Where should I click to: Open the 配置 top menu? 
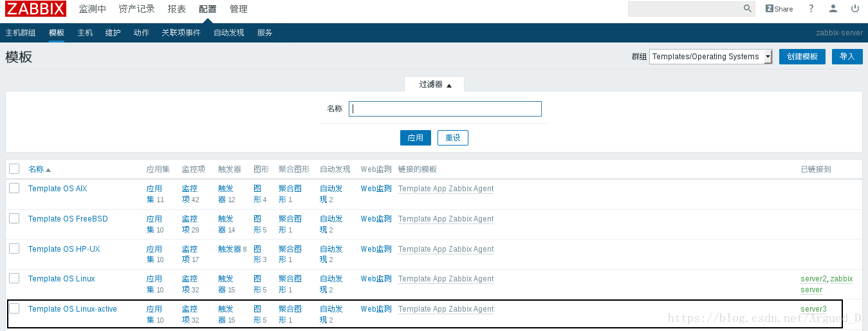click(x=207, y=9)
